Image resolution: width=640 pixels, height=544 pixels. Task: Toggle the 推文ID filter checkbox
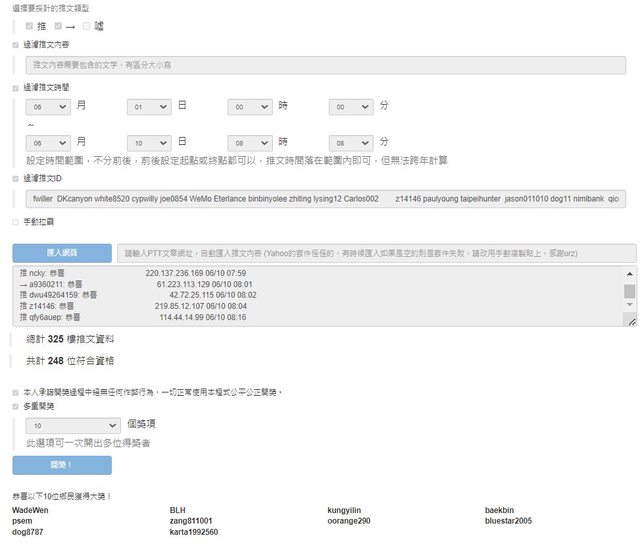pos(15,178)
